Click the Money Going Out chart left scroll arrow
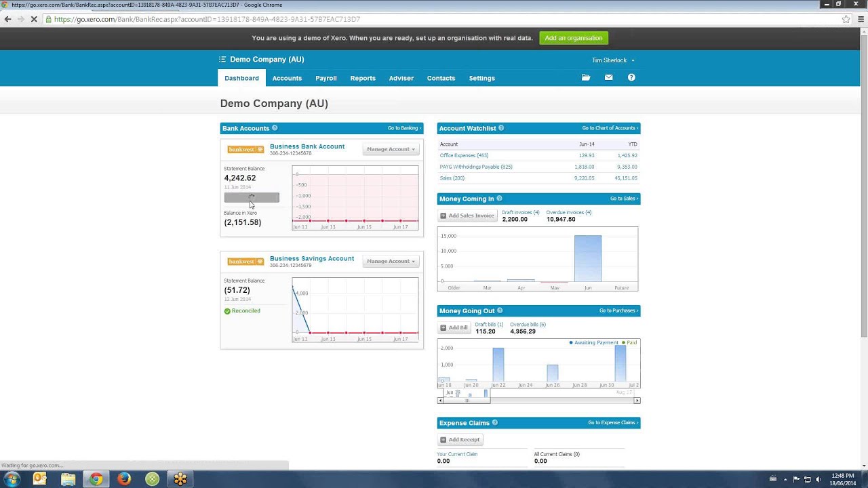This screenshot has width=868, height=488. [x=441, y=401]
